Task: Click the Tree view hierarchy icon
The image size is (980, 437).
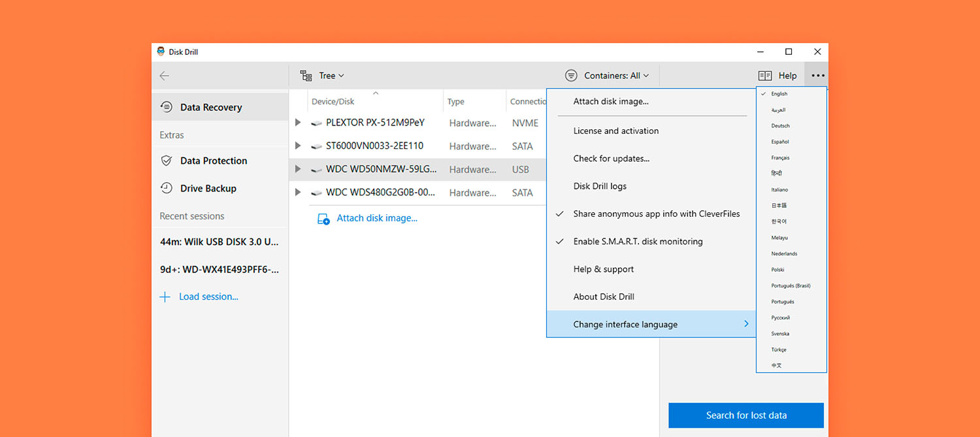Action: coord(306,76)
